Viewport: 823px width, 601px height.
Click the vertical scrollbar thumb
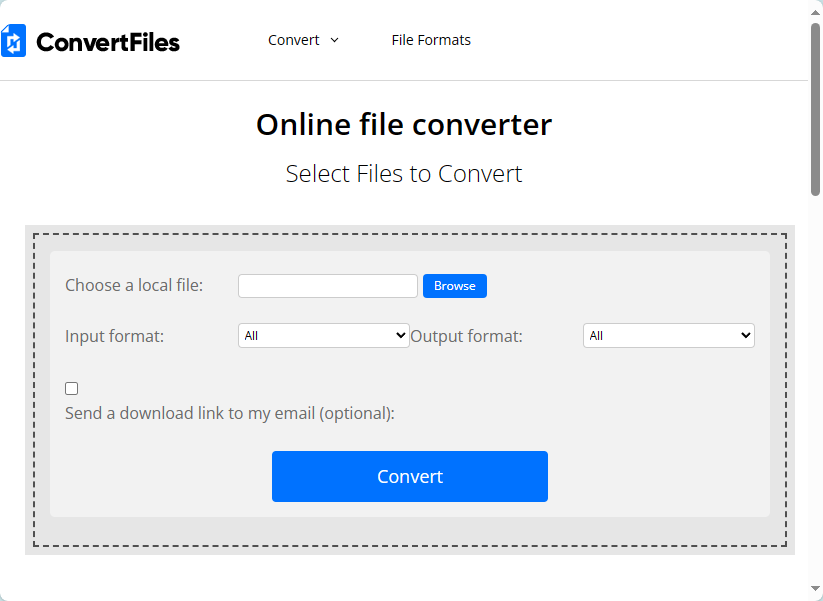click(x=815, y=109)
